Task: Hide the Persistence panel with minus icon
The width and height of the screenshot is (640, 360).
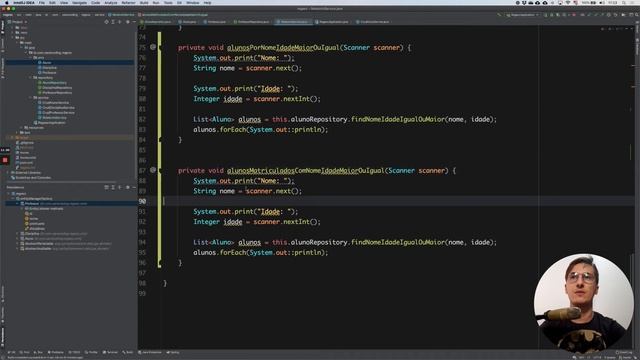Action: (x=134, y=187)
